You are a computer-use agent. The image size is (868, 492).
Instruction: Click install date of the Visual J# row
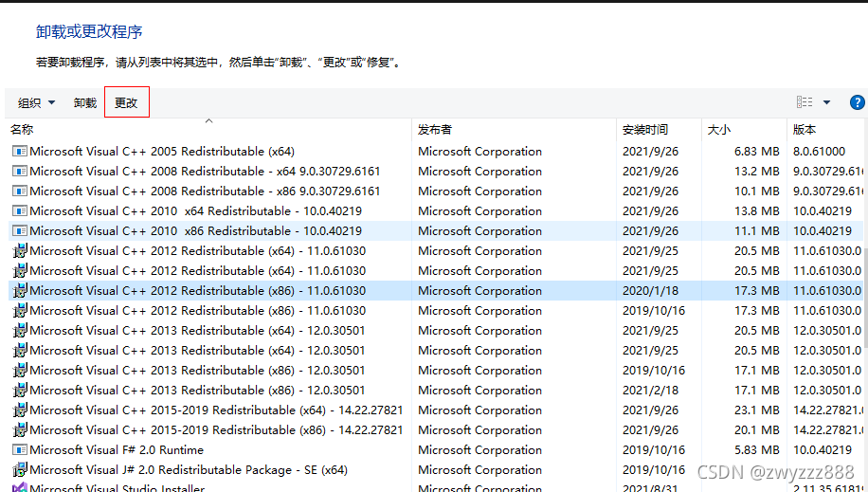[x=654, y=470]
